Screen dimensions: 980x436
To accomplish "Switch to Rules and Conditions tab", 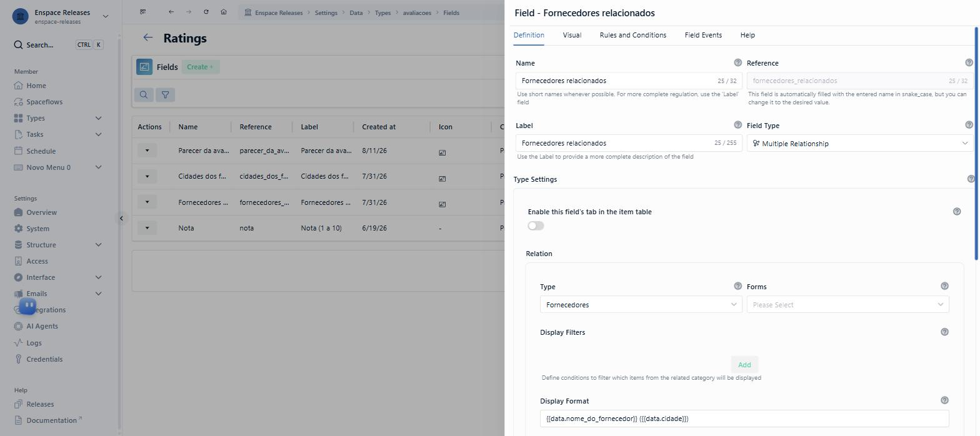I will coord(632,35).
